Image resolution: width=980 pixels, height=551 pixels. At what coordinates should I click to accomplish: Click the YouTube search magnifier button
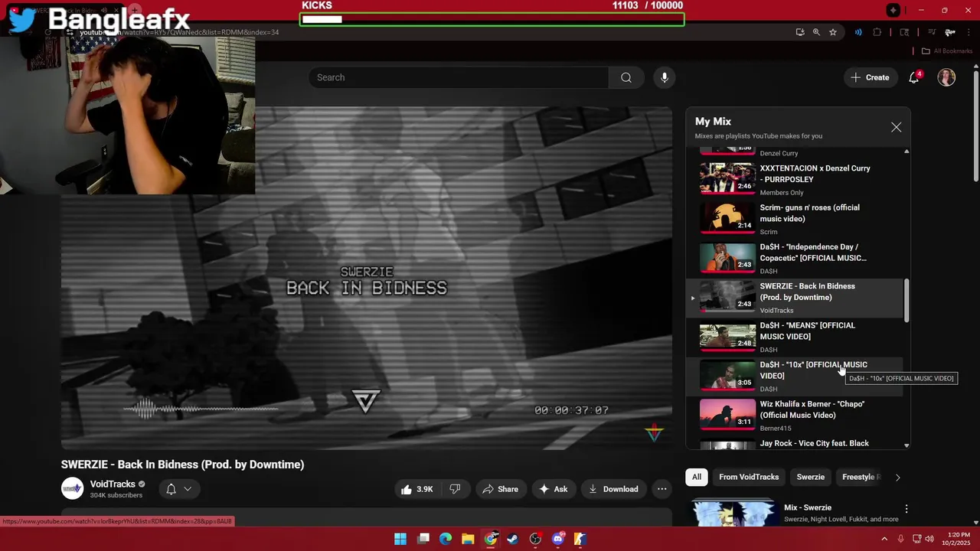coord(626,77)
